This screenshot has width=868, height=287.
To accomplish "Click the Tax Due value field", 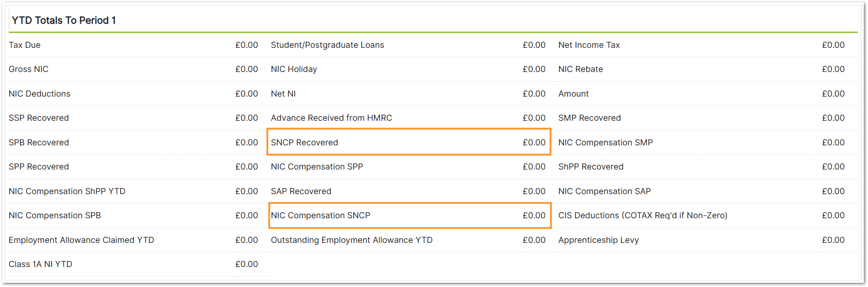I will pos(246,45).
